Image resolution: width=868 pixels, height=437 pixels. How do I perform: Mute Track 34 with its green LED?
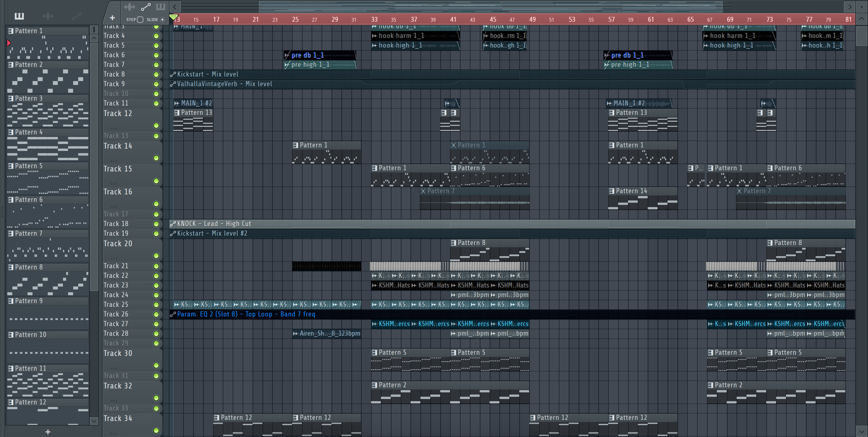pyautogui.click(x=156, y=431)
